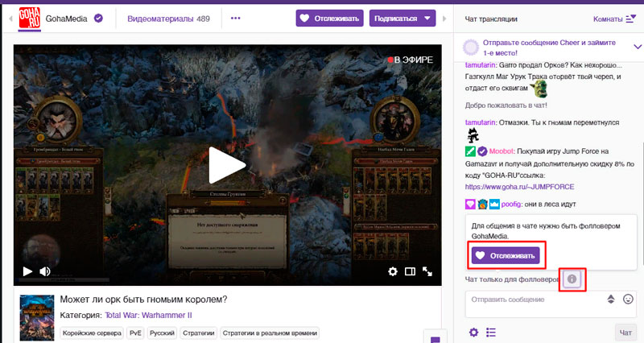
Task: Click the Cheer leaderboard badge icon
Action: point(471,48)
